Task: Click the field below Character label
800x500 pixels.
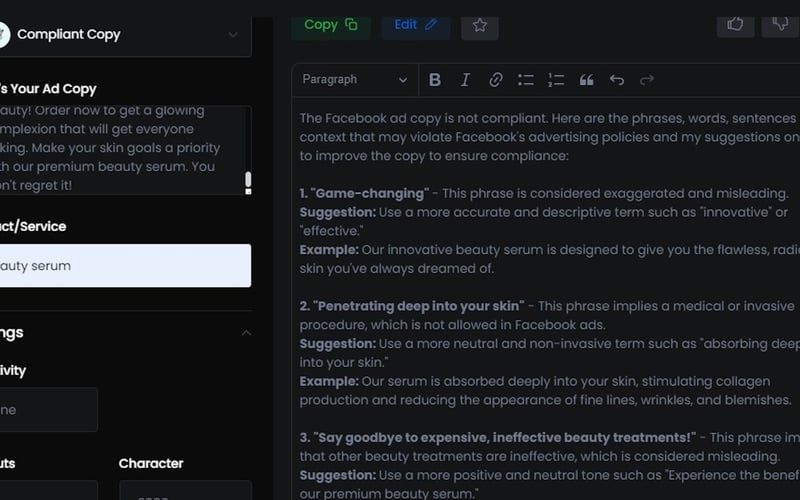Action: coord(185,490)
